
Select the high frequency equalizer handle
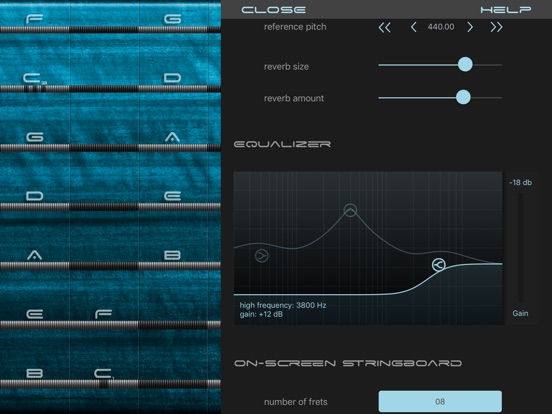pyautogui.click(x=439, y=265)
